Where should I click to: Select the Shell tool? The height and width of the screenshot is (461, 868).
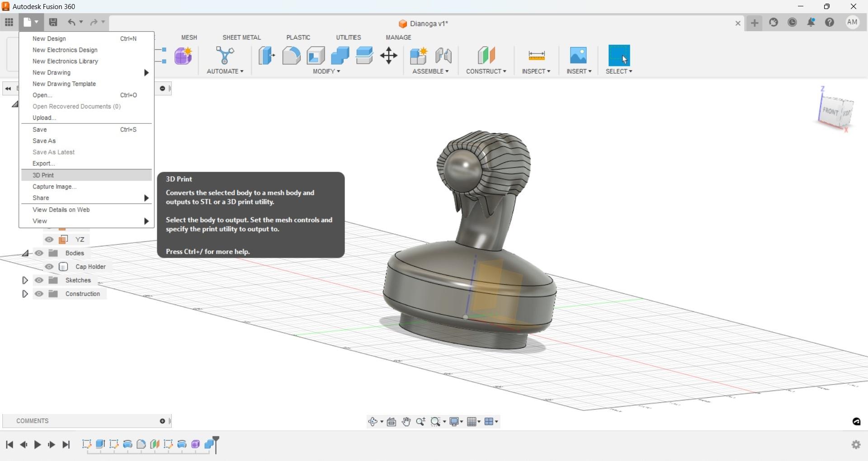316,56
